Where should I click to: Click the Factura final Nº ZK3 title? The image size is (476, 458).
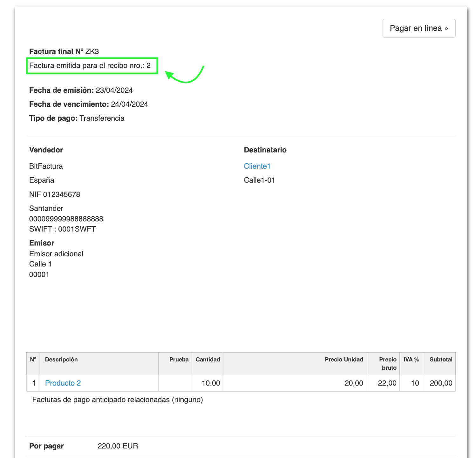64,51
